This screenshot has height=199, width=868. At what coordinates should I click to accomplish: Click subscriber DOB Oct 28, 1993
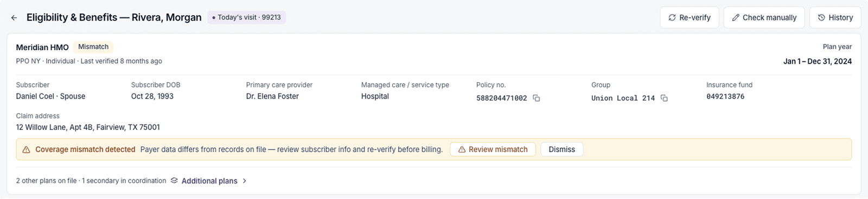(x=152, y=96)
